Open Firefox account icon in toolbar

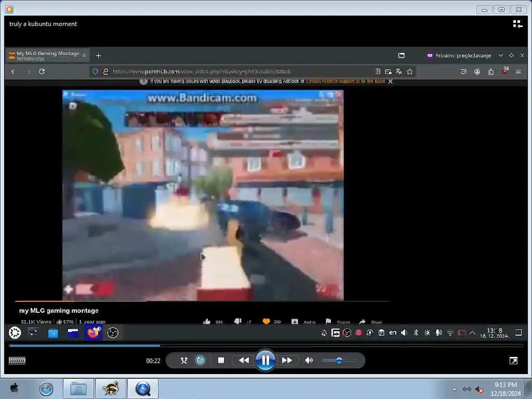click(477, 72)
